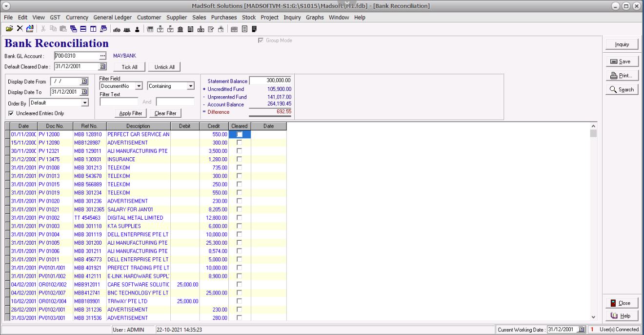Click the pencil-and-note edit toolbar icon
The image size is (644, 335).
pos(211,29)
